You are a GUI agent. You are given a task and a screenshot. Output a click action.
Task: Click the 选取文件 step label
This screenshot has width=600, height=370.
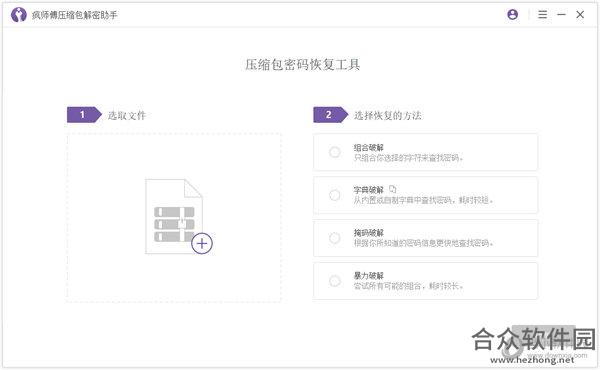click(127, 115)
